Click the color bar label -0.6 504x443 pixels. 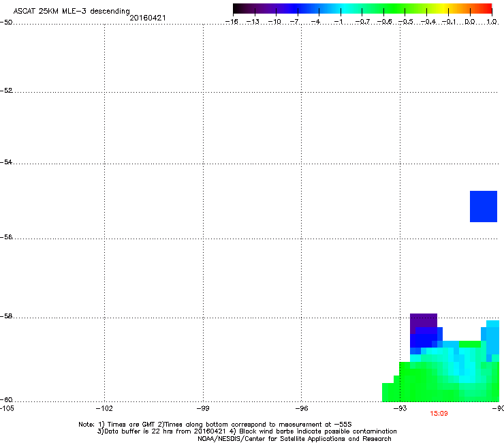pos(384,22)
